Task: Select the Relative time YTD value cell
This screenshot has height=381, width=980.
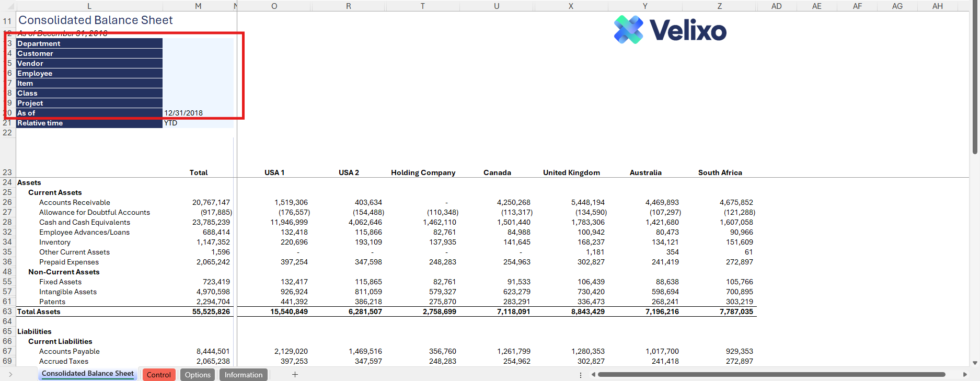Action: tap(198, 123)
